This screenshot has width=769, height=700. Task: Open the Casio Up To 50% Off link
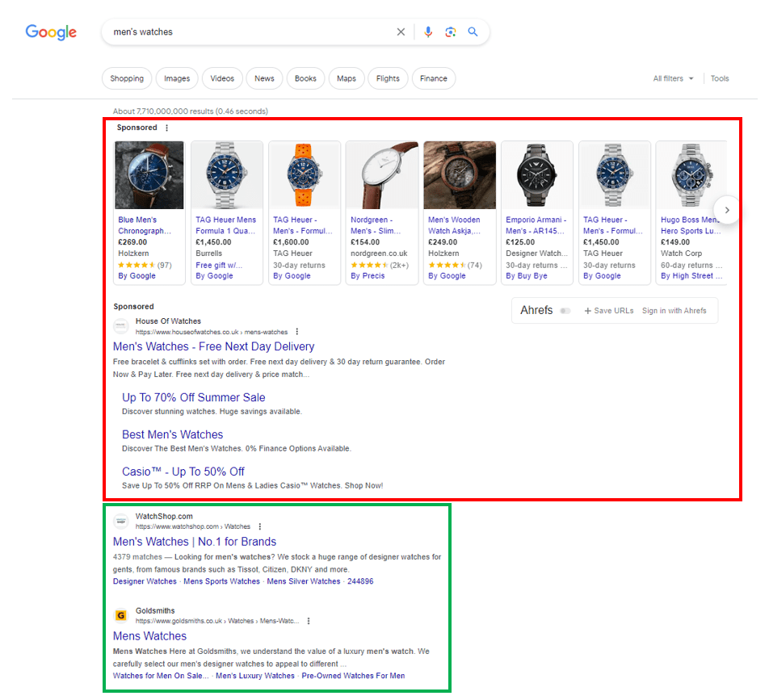tap(183, 472)
